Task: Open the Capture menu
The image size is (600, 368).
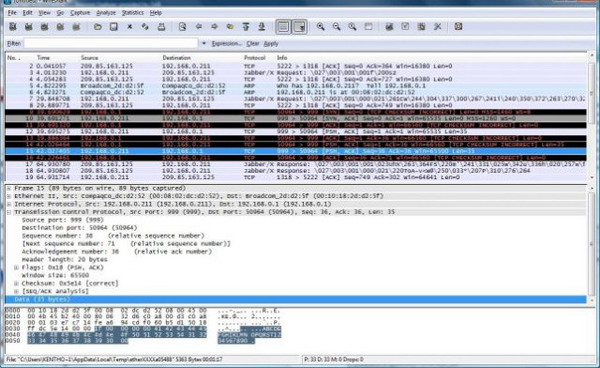Action: (80, 13)
